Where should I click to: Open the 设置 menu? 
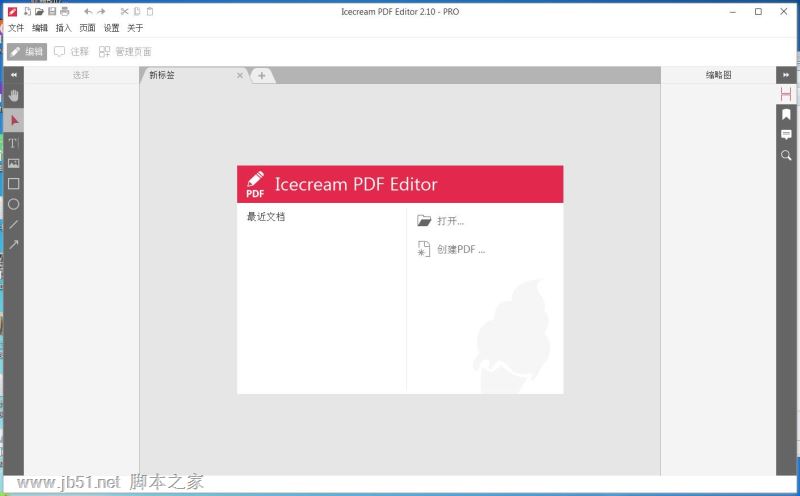click(111, 28)
